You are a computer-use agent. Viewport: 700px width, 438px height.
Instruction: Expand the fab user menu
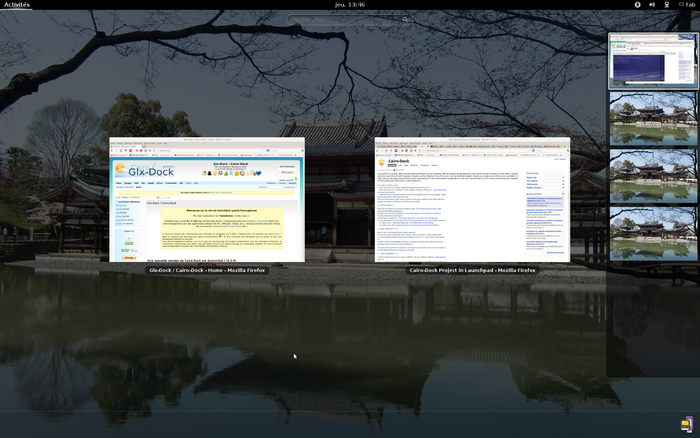pos(685,5)
